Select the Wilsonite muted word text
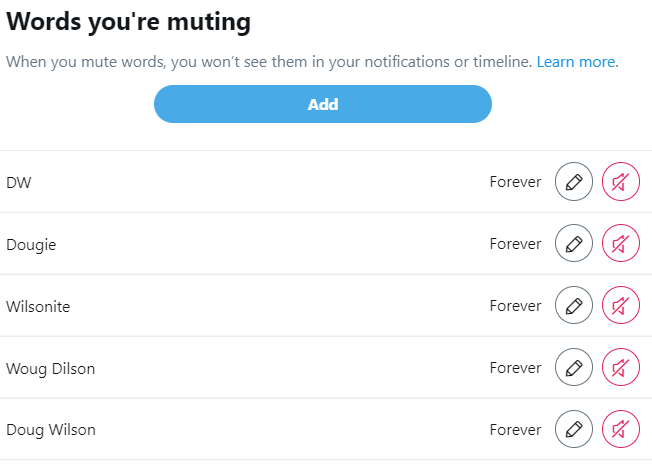Screen dimensions: 652x466 pyautogui.click(x=38, y=306)
